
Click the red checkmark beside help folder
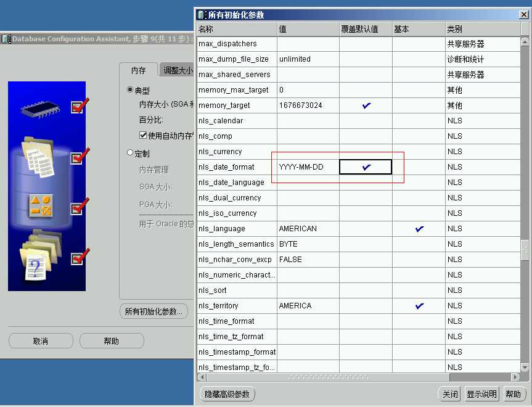80,257
